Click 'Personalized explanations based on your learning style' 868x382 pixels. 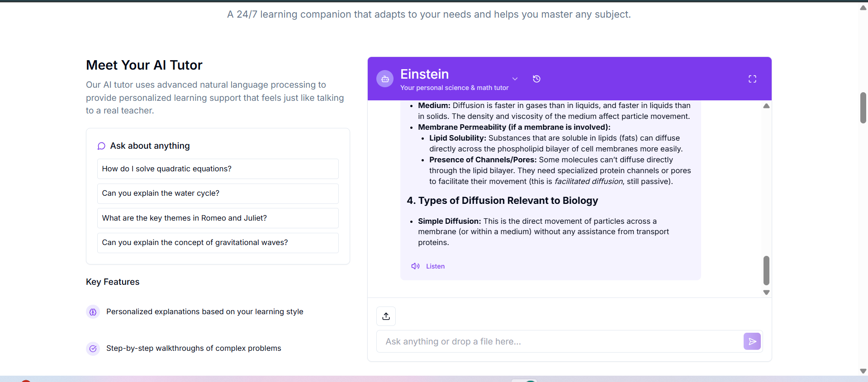(205, 312)
